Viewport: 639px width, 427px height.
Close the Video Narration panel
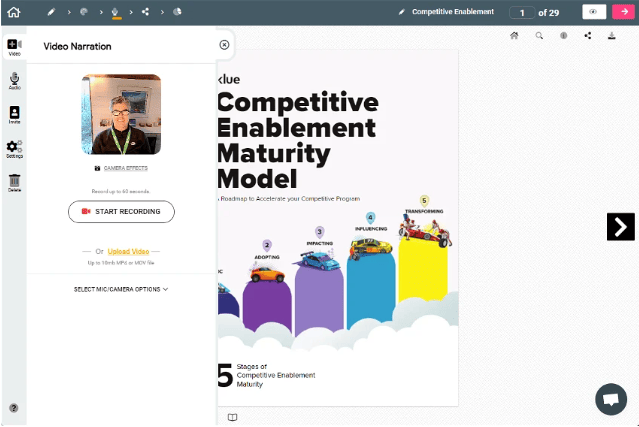[224, 45]
